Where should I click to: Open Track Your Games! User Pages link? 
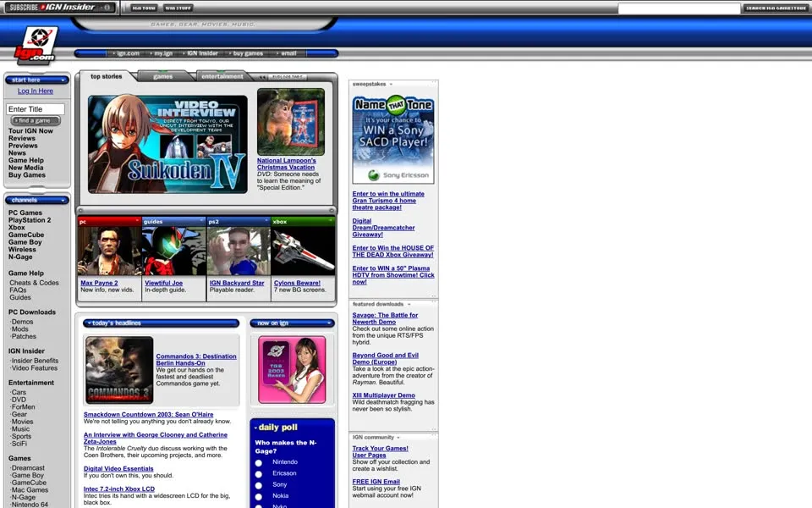click(380, 452)
